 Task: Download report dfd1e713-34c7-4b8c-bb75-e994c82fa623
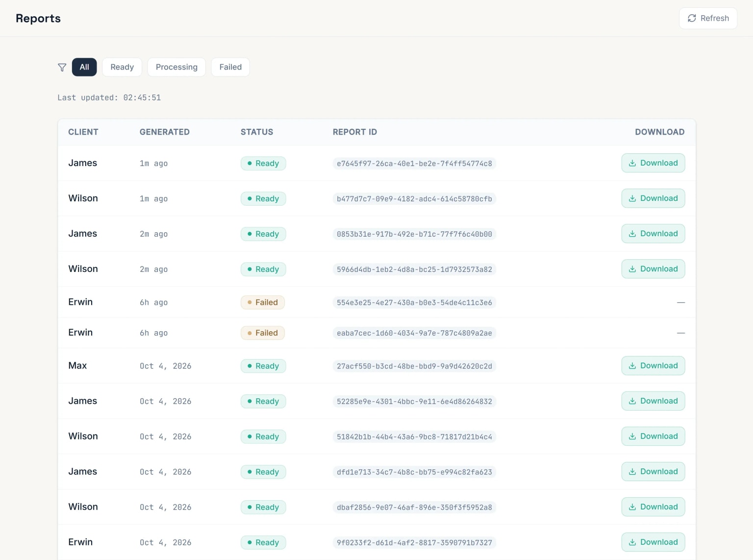click(x=653, y=472)
